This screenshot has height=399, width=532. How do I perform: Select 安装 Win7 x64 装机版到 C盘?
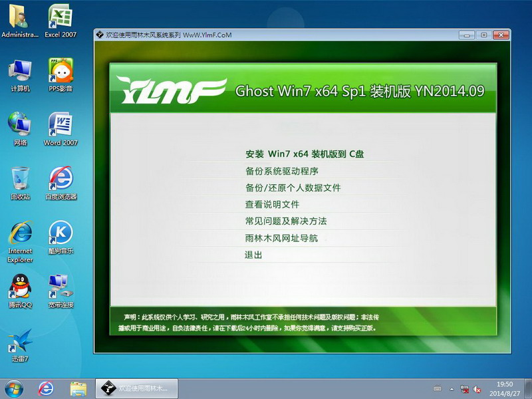[305, 154]
